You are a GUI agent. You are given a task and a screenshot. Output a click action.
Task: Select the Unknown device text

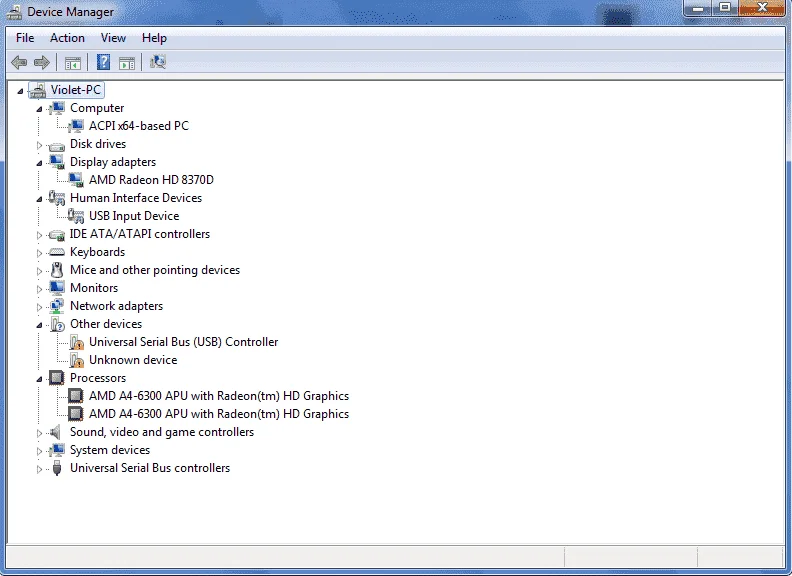point(133,360)
